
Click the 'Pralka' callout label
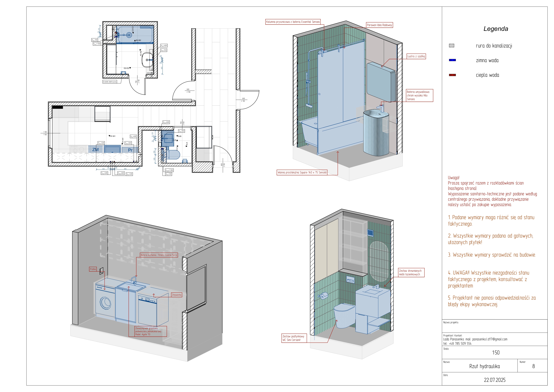click(x=93, y=269)
